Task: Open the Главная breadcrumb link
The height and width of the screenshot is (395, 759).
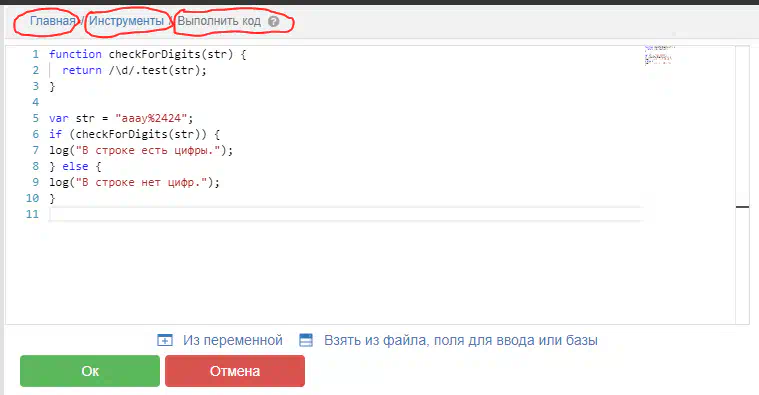Action: click(53, 21)
